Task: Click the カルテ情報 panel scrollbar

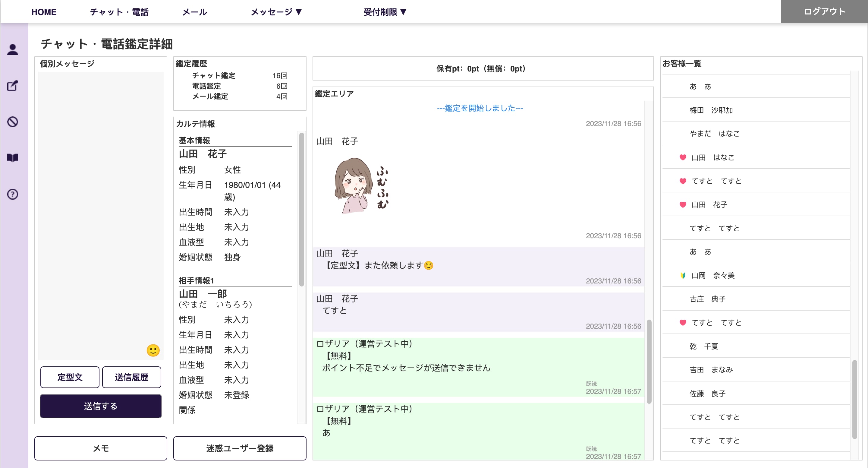Action: tap(302, 209)
